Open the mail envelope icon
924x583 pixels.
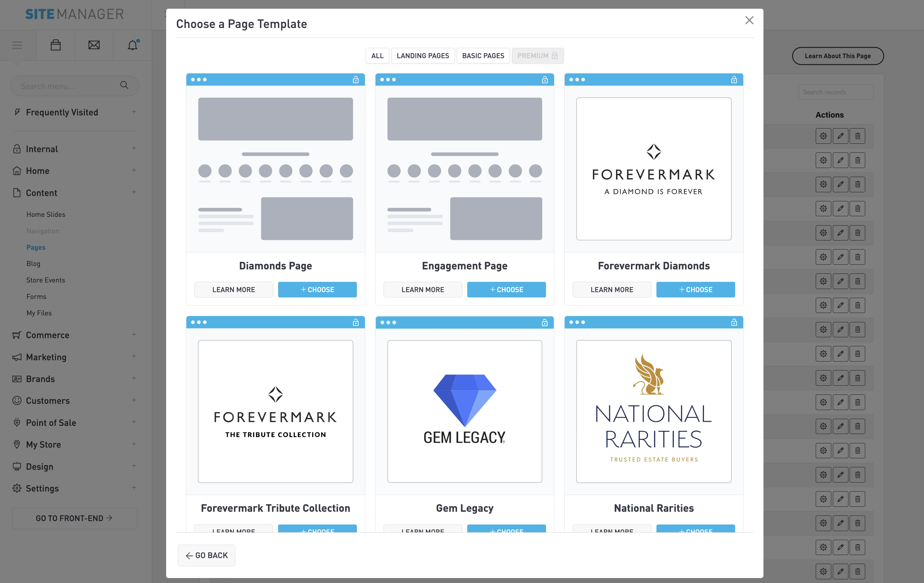[94, 45]
